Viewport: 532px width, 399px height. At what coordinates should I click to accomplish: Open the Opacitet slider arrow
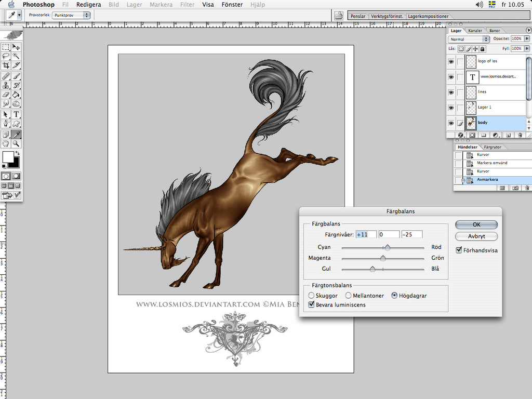click(x=527, y=38)
